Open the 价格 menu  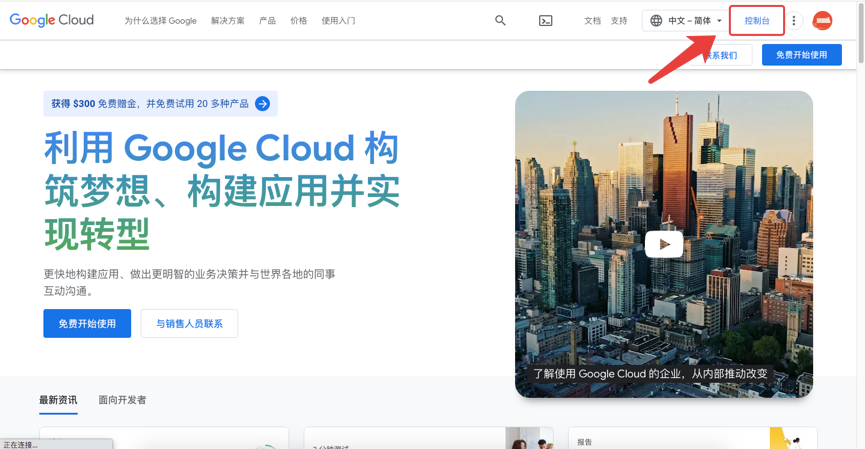(x=299, y=20)
